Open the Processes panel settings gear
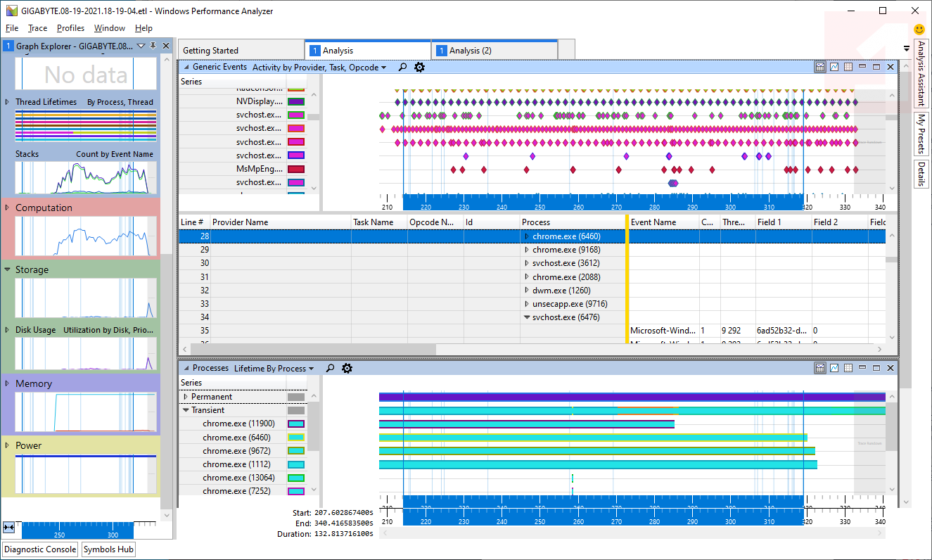932x560 pixels. click(x=347, y=369)
